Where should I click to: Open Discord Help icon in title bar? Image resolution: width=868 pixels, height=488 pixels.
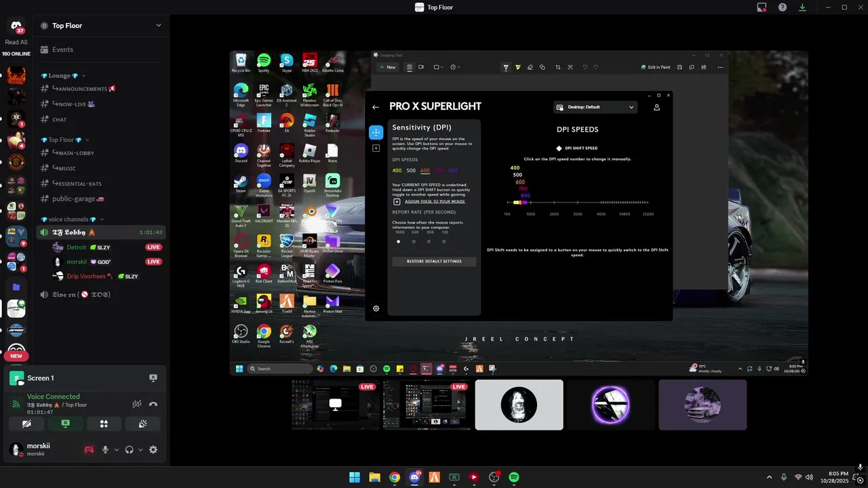click(x=783, y=7)
